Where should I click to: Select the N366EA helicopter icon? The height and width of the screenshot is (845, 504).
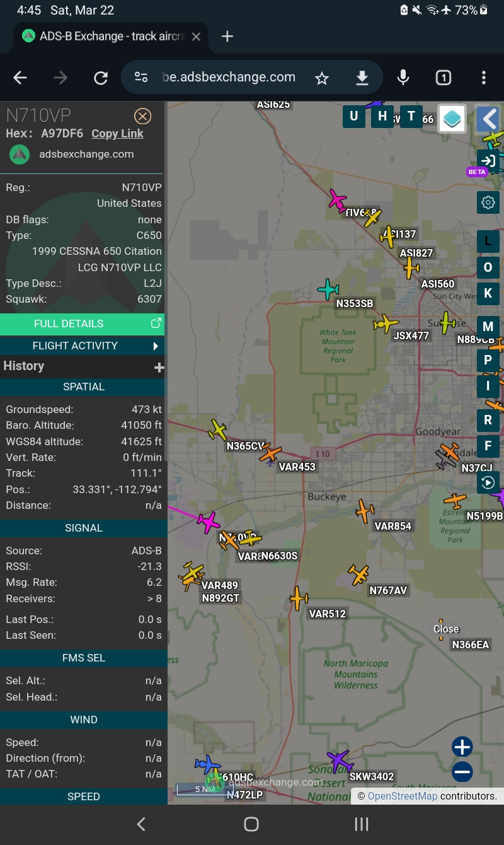coord(441,629)
